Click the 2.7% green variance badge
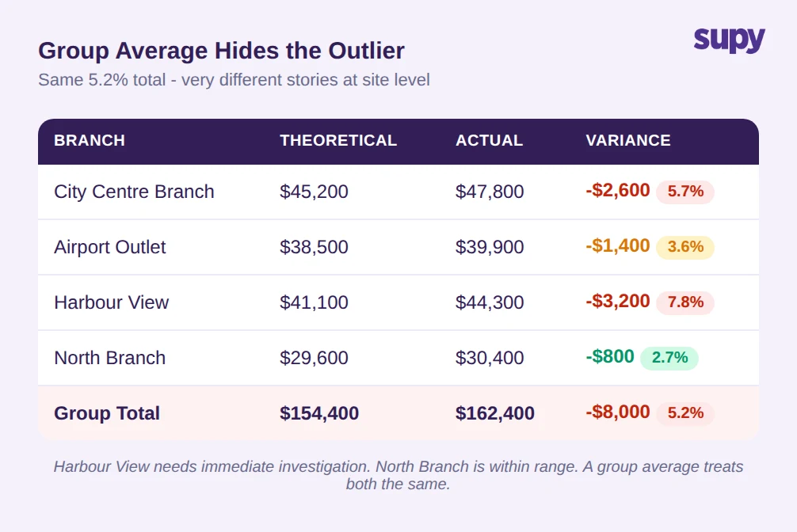The height and width of the screenshot is (532, 797). tap(669, 358)
